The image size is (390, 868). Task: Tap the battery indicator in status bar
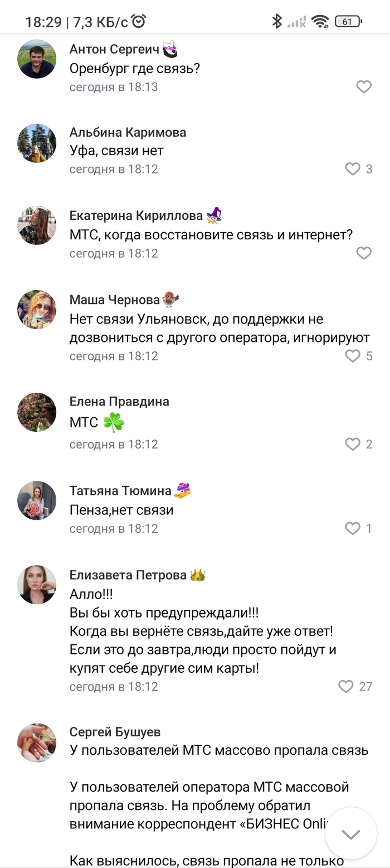coord(348,22)
